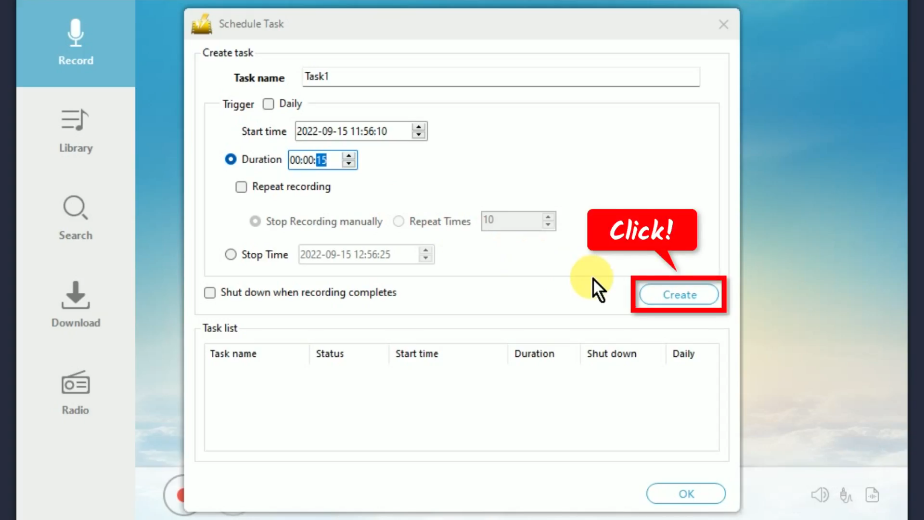
Task: Close the Schedule Task dialog
Action: (724, 24)
